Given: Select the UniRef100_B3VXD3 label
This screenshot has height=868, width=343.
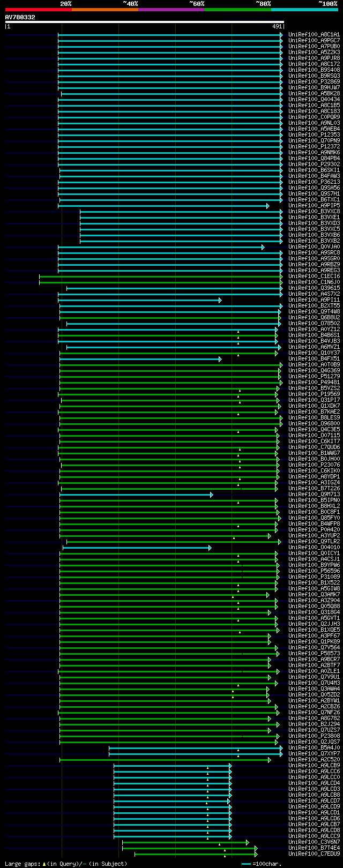Looking at the screenshot, I should tap(314, 223).
